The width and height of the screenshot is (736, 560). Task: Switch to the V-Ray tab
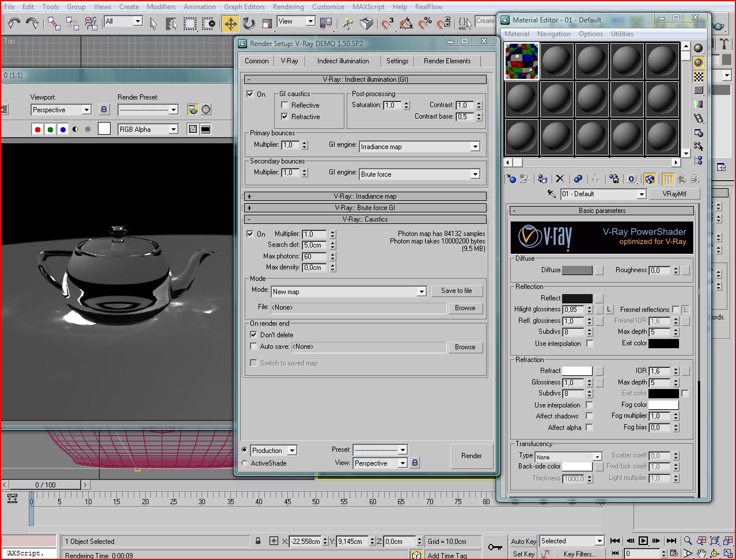tap(289, 61)
